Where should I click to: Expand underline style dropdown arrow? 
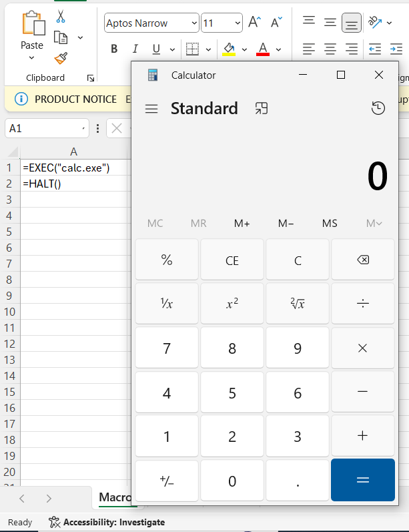172,49
